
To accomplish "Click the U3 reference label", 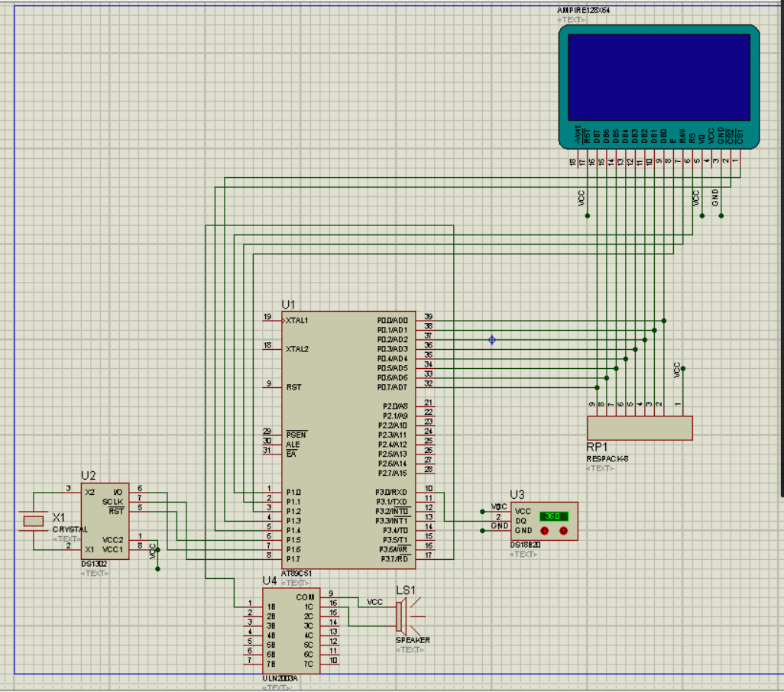I will tap(517, 495).
